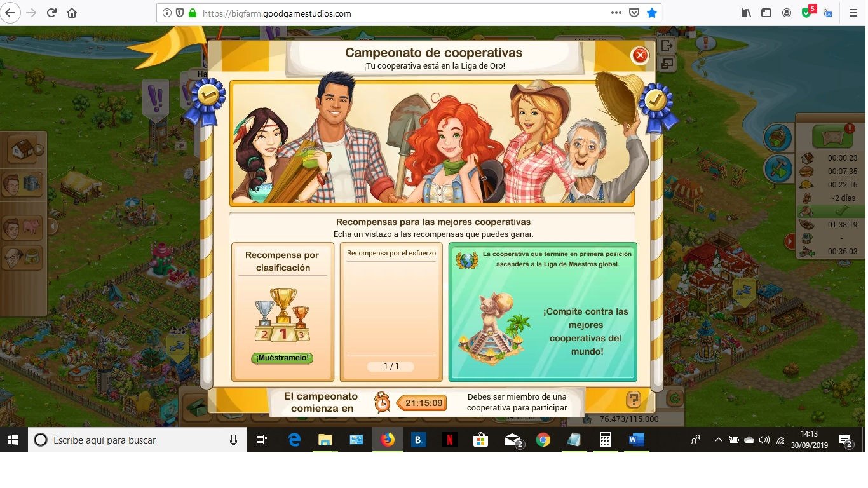Select the global Liga de Maestros panel

point(543,312)
